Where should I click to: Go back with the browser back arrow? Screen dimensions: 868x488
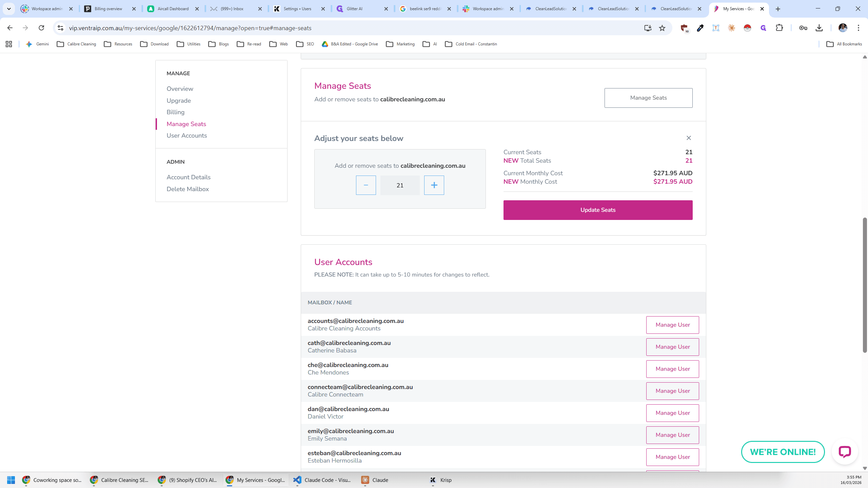click(10, 28)
